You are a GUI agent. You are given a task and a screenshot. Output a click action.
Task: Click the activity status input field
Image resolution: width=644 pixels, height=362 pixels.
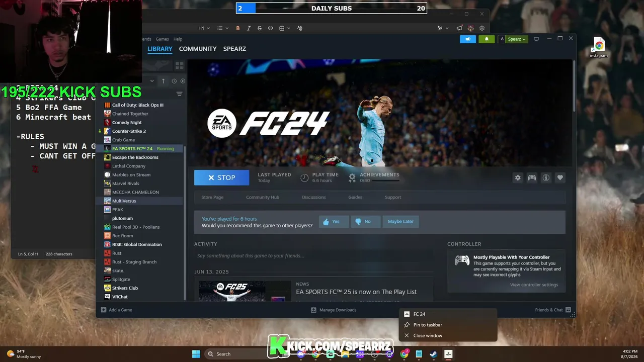(x=313, y=256)
